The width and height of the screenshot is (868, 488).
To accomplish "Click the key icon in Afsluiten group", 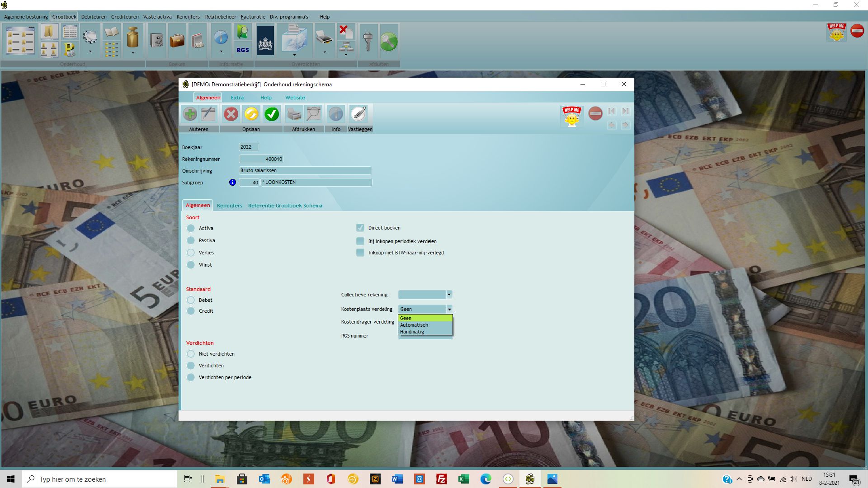I will [368, 41].
